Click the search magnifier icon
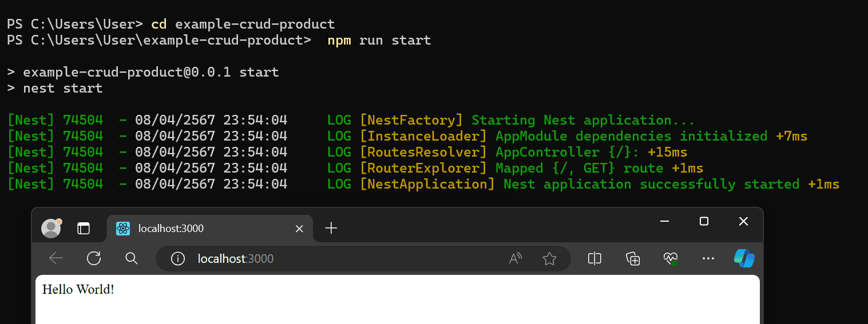This screenshot has width=868, height=324. 132,259
